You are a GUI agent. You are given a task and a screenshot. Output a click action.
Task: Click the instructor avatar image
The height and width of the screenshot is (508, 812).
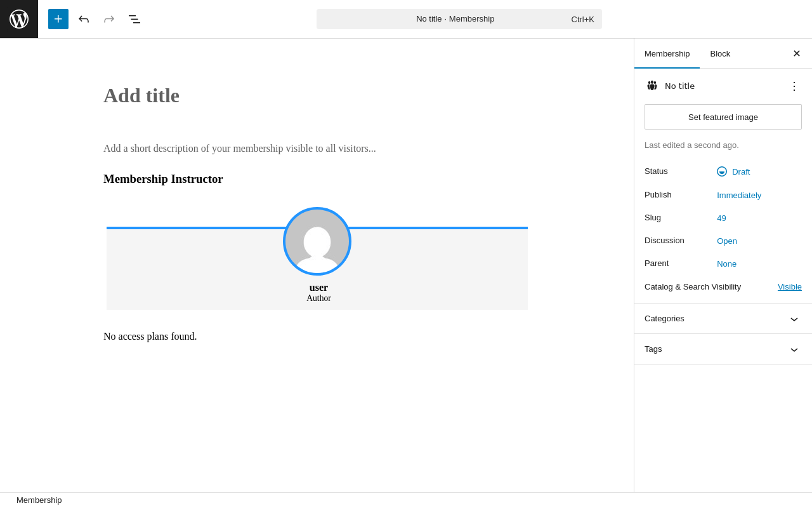coord(317,241)
